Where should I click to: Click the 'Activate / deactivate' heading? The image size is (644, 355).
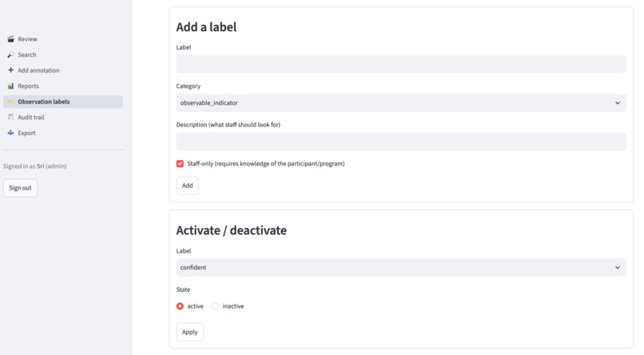231,230
